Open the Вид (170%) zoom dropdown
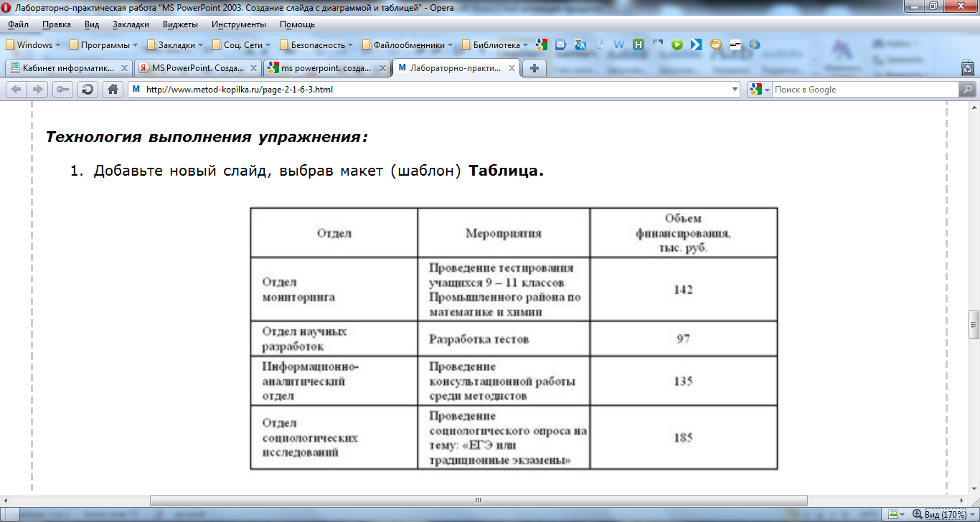The image size is (980, 522). [x=945, y=515]
